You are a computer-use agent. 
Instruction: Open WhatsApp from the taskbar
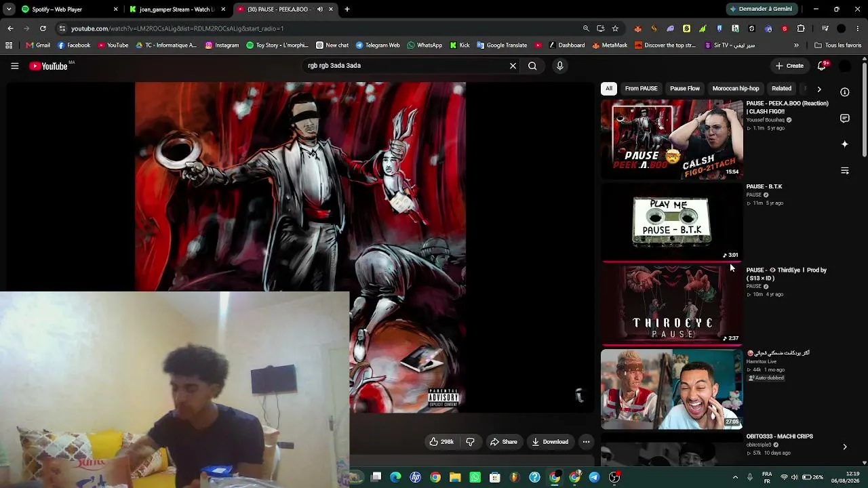click(475, 477)
